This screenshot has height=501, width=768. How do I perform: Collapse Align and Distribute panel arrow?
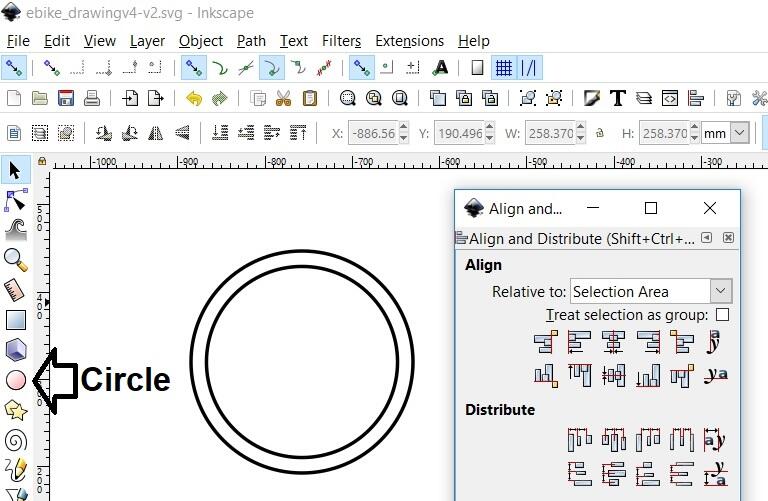pyautogui.click(x=706, y=238)
